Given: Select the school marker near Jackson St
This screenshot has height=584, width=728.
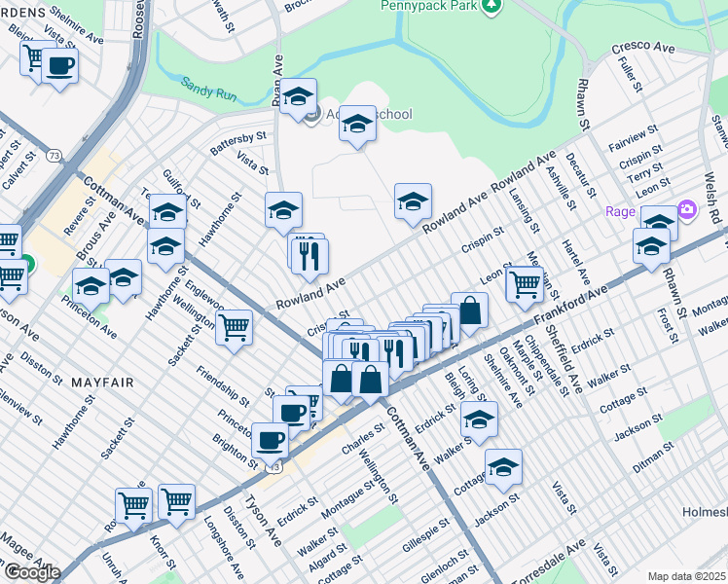Looking at the screenshot, I should 503,468.
